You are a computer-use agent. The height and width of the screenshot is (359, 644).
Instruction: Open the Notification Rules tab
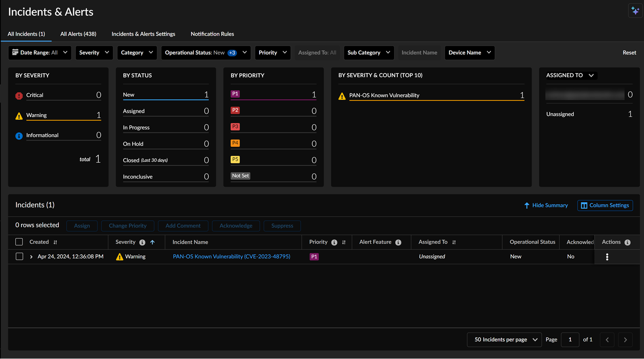[x=212, y=34]
